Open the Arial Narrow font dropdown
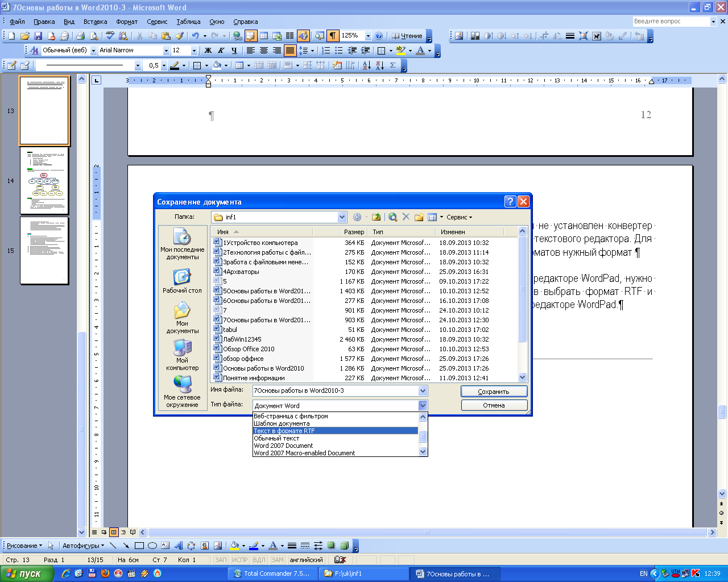This screenshot has width=728, height=582. [166, 51]
